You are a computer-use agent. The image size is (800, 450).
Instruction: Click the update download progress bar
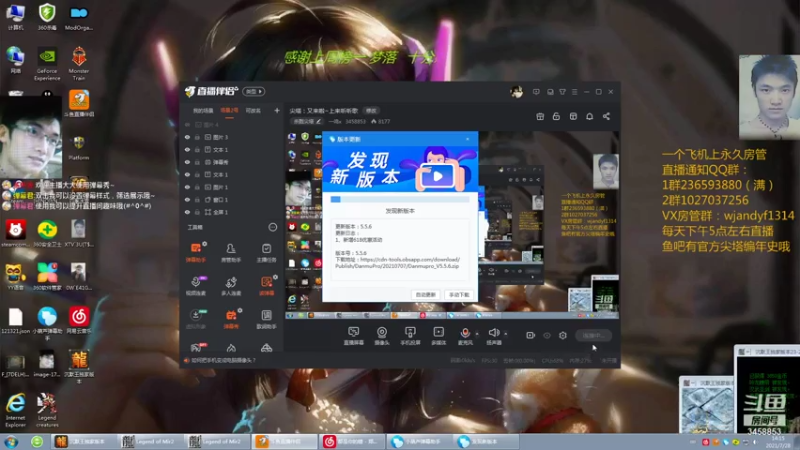[400, 199]
